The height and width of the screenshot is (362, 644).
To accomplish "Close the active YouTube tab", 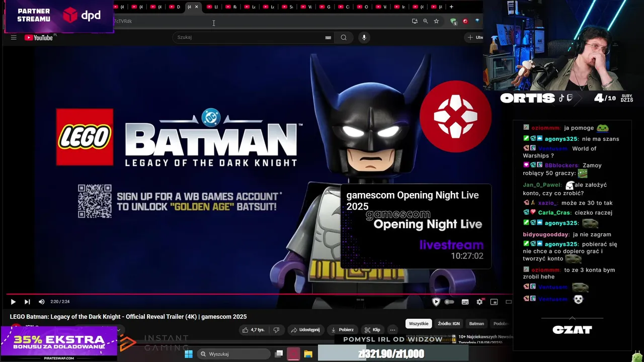I will click(x=196, y=7).
